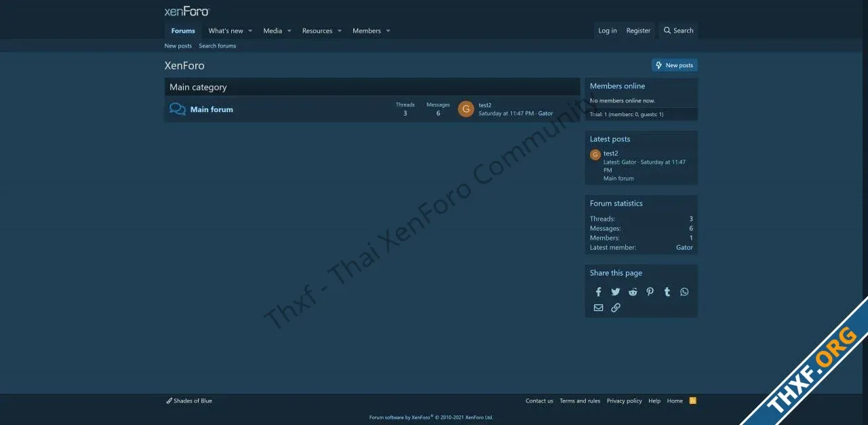Click the Main forum speech bubbles icon
Image resolution: width=868 pixels, height=425 pixels.
click(x=178, y=109)
